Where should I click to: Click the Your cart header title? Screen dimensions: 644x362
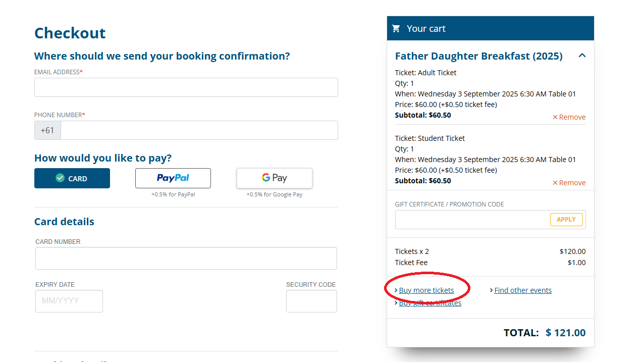coord(426,29)
